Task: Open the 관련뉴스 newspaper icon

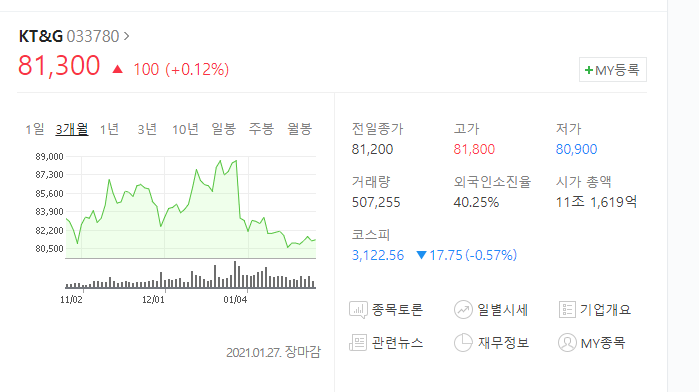Action: tap(358, 342)
